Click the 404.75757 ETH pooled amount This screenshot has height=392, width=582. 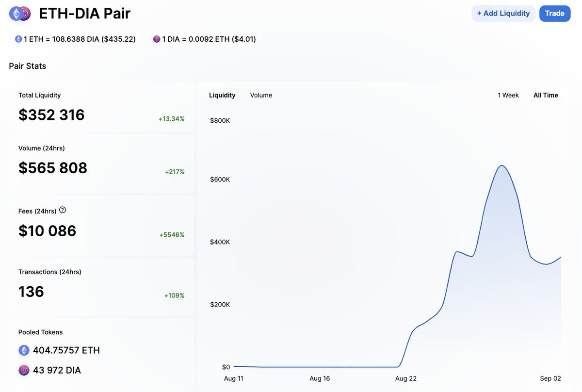tap(66, 350)
